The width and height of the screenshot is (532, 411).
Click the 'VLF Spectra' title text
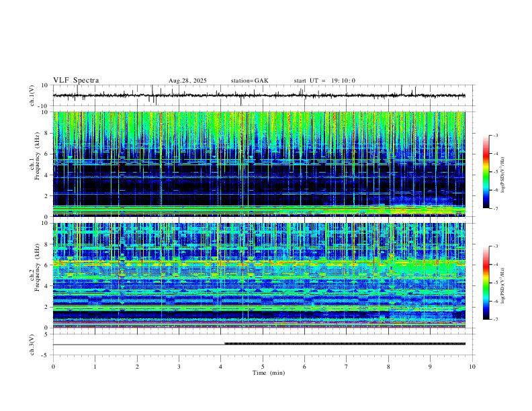click(x=76, y=81)
